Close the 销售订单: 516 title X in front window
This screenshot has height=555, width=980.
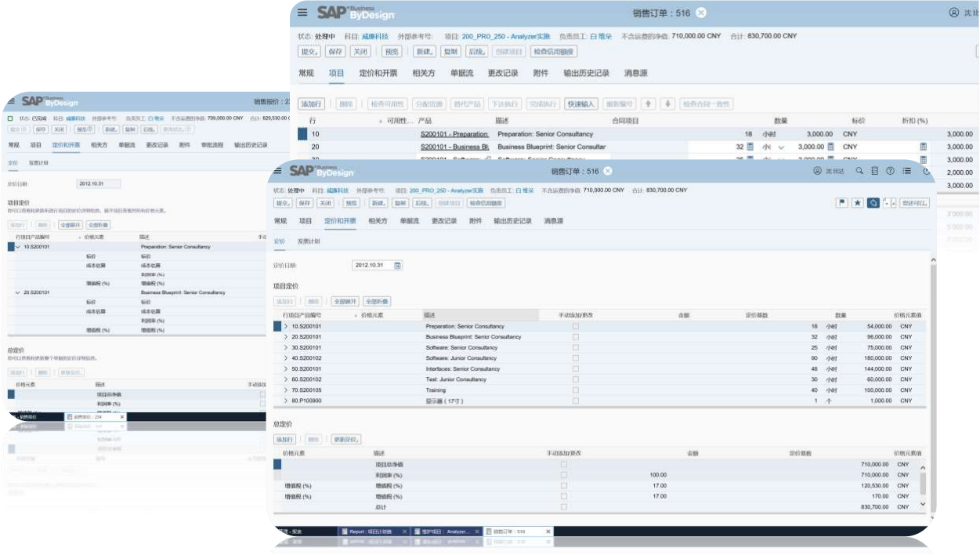point(608,171)
